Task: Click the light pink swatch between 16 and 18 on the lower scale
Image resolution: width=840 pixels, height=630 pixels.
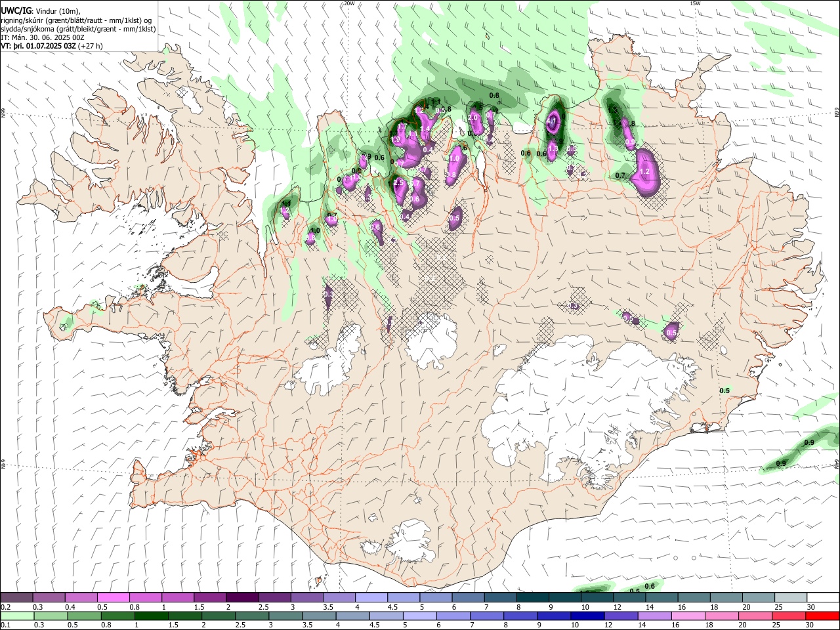Action: [x=687, y=616]
